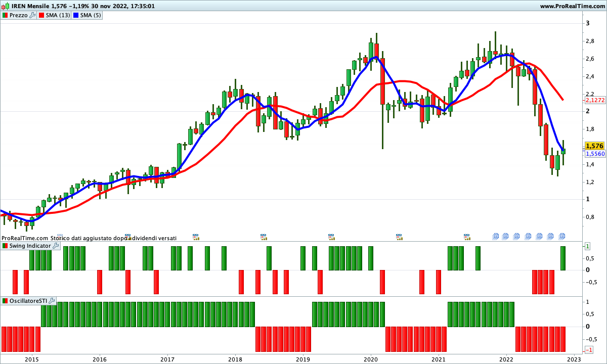Select the SMA (5) legend label
The height and width of the screenshot is (364, 607).
91,15
